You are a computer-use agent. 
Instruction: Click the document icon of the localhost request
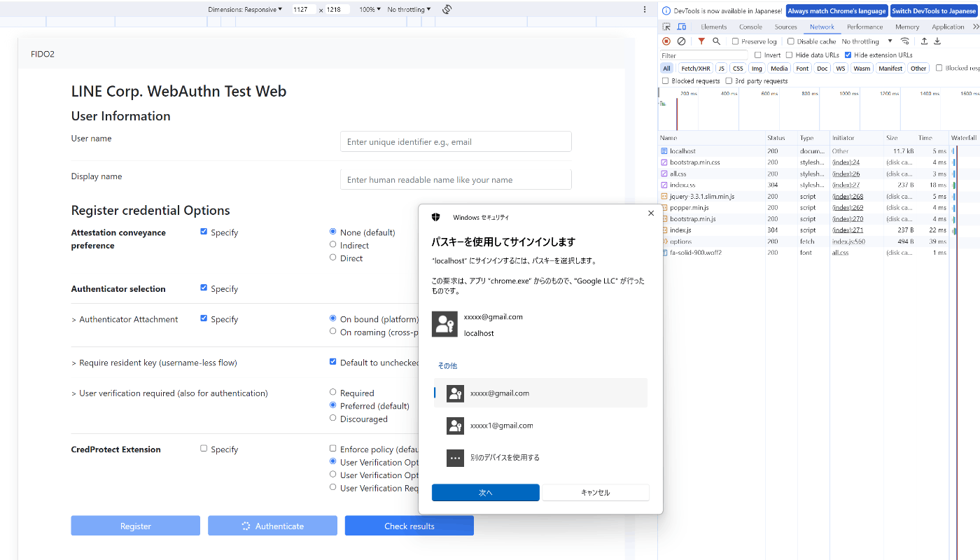pyautogui.click(x=664, y=151)
